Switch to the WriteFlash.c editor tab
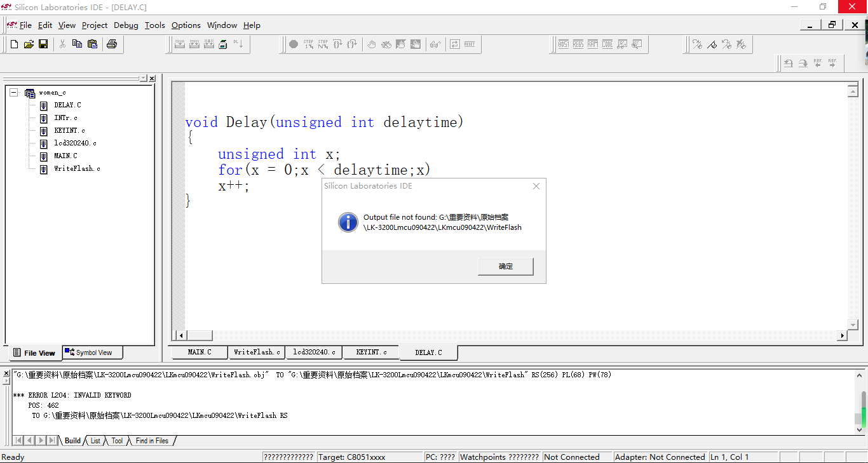This screenshot has width=868, height=463. pyautogui.click(x=257, y=352)
